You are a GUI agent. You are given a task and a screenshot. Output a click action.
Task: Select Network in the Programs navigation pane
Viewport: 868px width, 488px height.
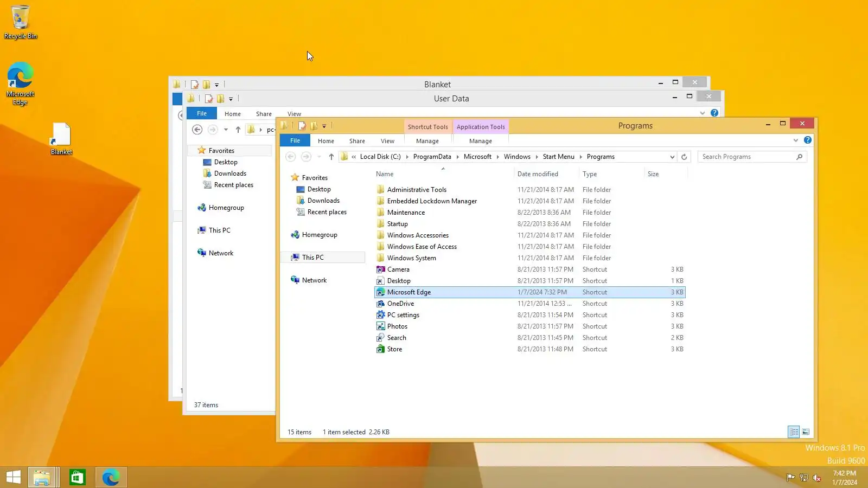click(314, 280)
